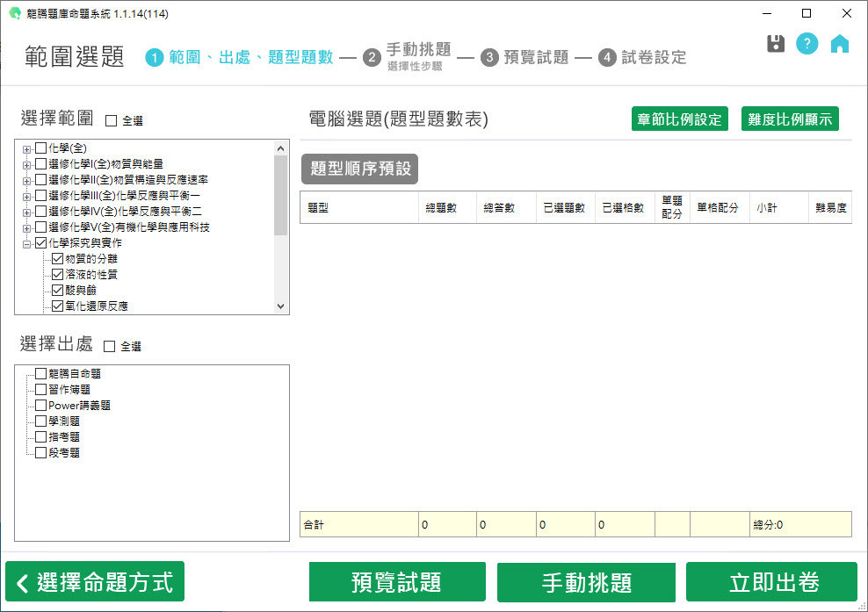Check the 全選 box for 選擇範圍
Image resolution: width=868 pixels, height=612 pixels.
pyautogui.click(x=112, y=120)
